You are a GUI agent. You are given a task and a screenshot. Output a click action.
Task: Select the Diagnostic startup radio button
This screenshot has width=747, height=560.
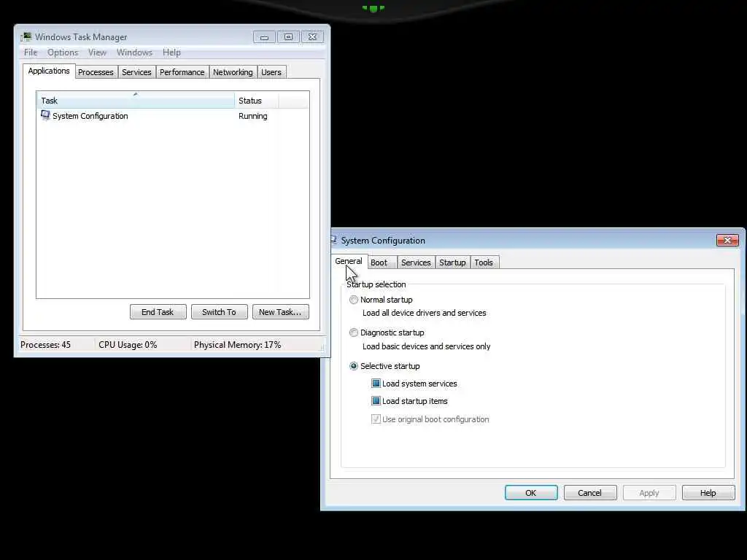coord(354,332)
